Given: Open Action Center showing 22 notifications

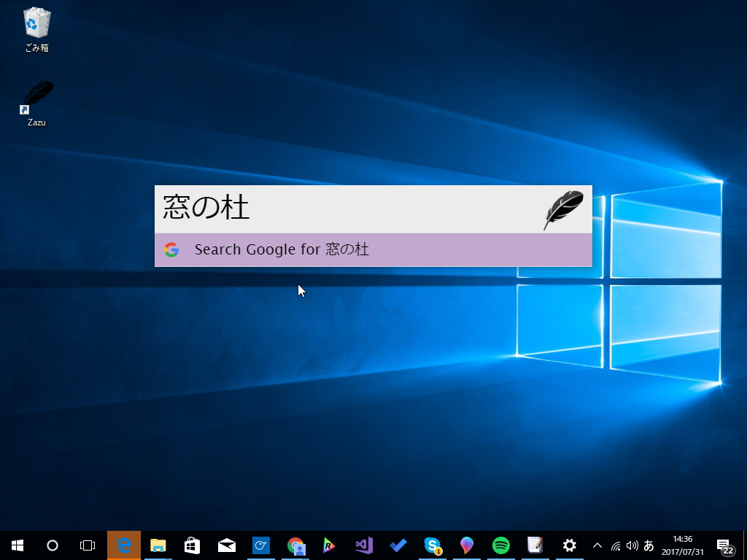Looking at the screenshot, I should pyautogui.click(x=727, y=545).
